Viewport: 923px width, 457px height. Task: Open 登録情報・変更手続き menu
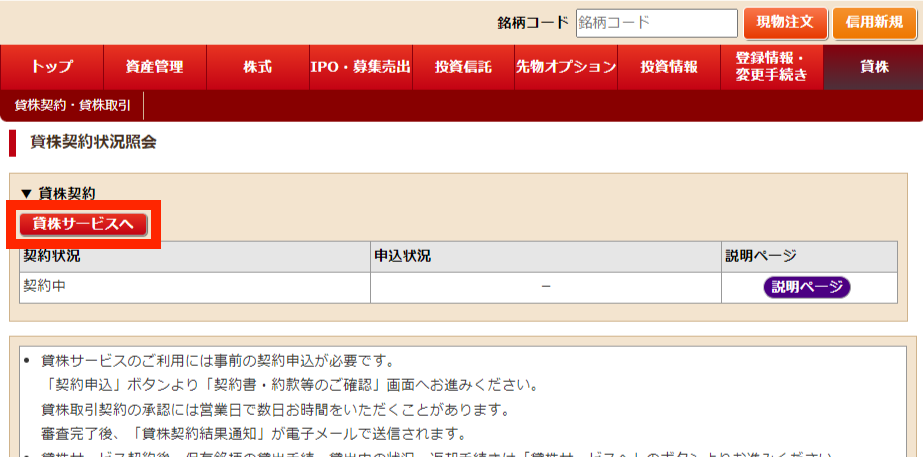tap(771, 67)
